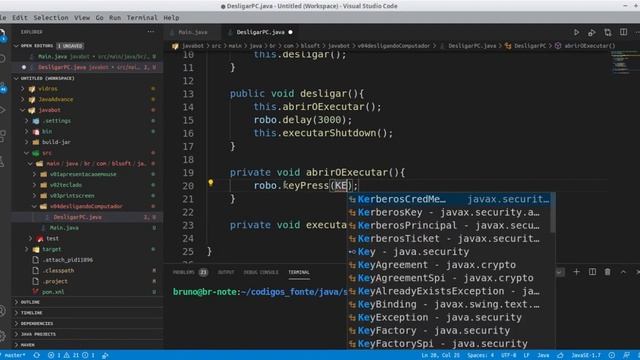The width and height of the screenshot is (640, 360).
Task: Change Spaces: 4 indentation setting
Action: point(480,355)
